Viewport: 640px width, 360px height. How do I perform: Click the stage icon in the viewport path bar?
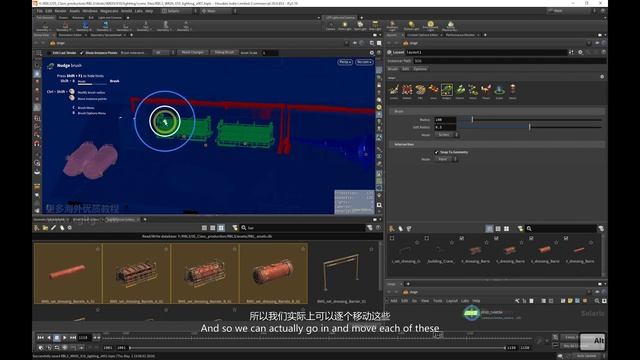(52, 43)
